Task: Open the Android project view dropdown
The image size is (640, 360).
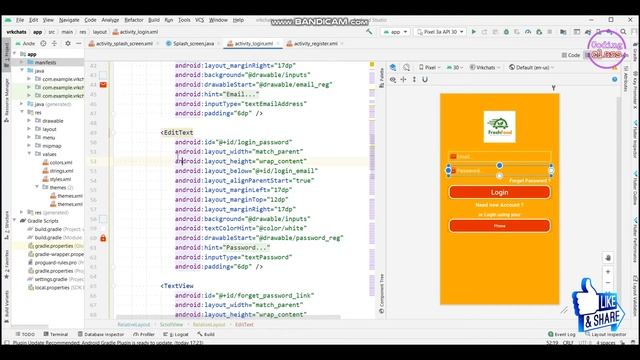Action: [25, 43]
